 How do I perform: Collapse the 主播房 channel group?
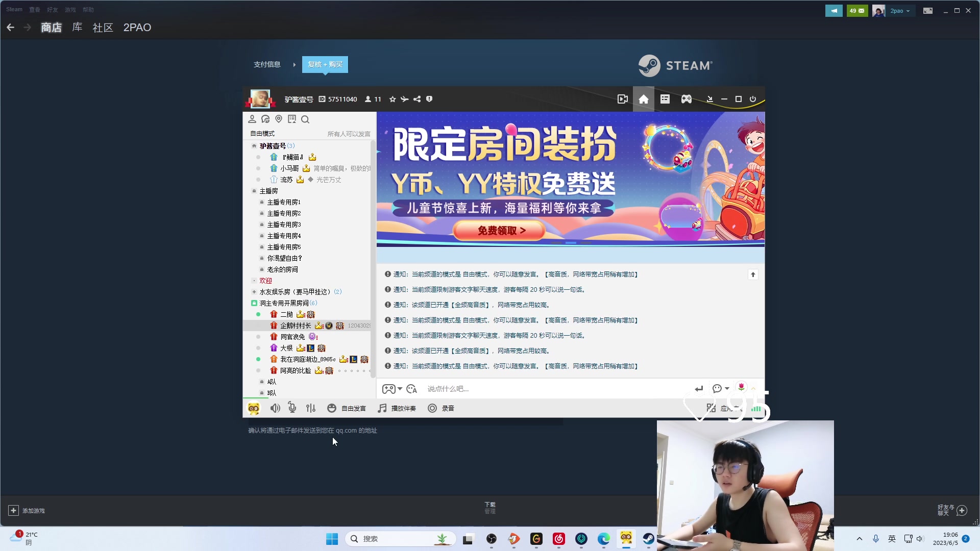pos(254,191)
